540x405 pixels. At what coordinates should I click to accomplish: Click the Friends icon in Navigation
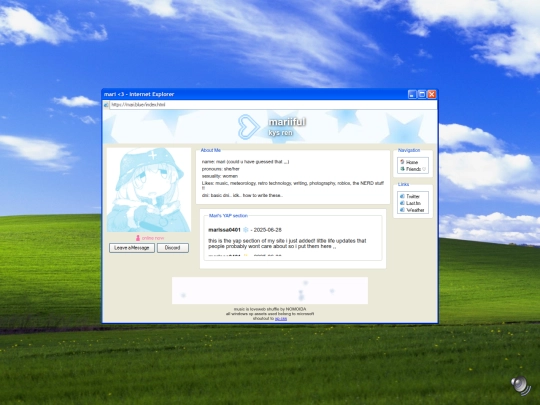(x=402, y=169)
